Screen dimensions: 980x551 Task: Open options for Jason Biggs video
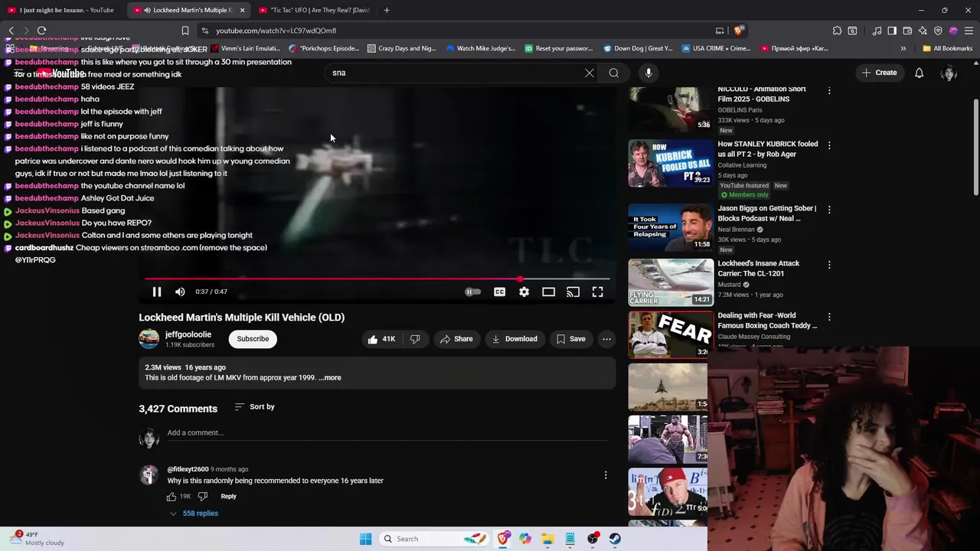click(829, 210)
